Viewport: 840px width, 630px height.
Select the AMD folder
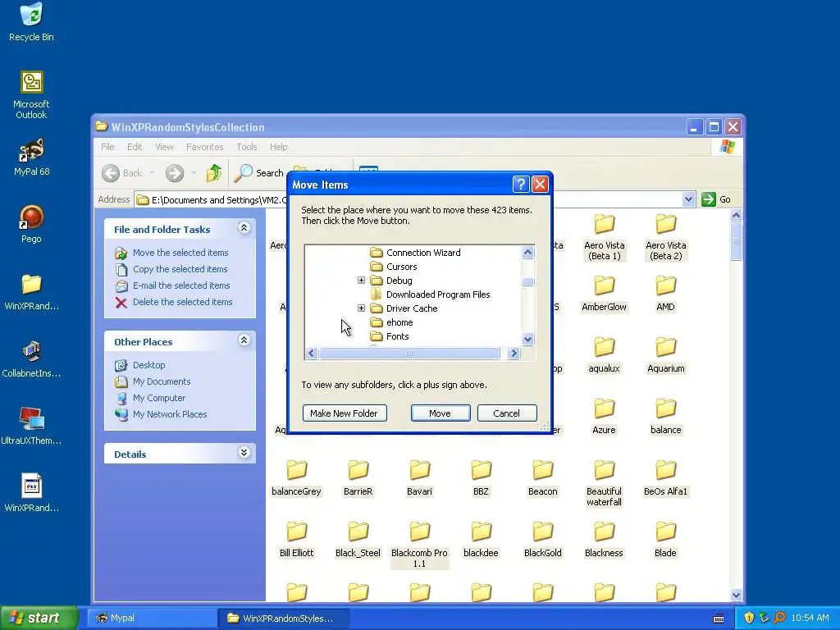pos(666,294)
